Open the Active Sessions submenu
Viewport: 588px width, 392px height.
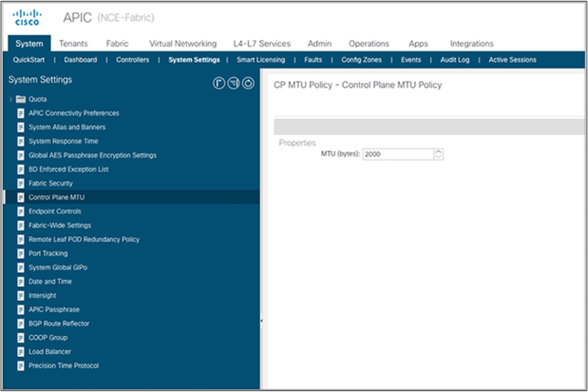click(x=512, y=60)
